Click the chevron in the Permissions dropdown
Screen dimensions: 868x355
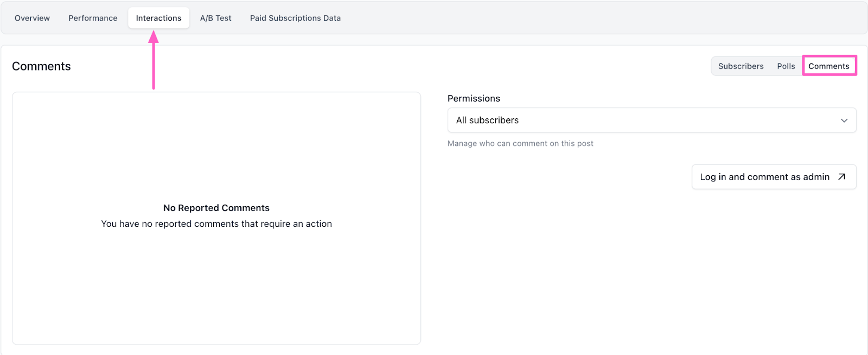[844, 121]
